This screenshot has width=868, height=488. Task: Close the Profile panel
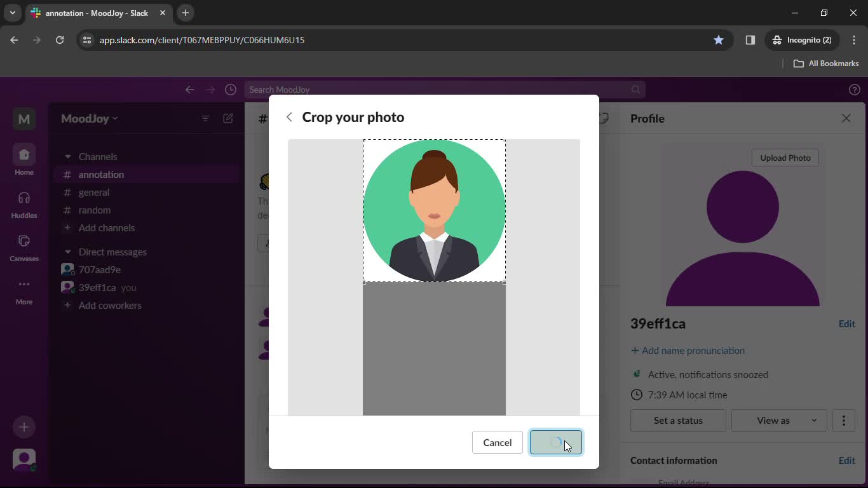point(846,118)
